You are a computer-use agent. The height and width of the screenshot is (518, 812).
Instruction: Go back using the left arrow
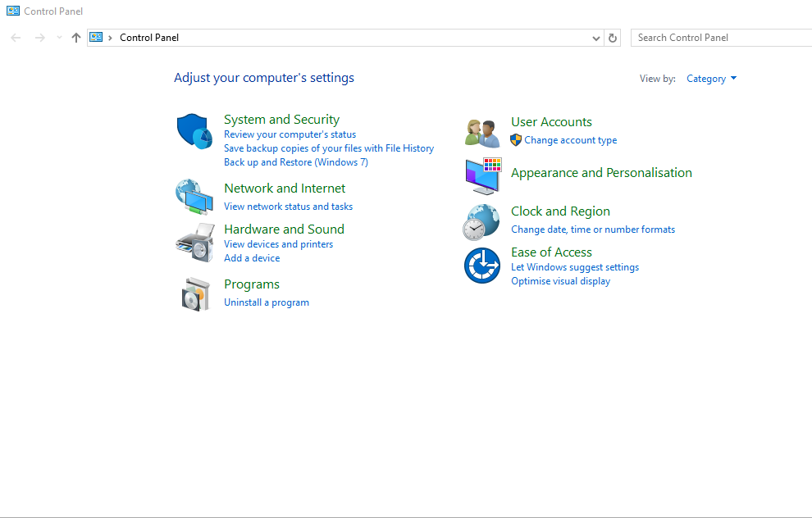tap(16, 38)
